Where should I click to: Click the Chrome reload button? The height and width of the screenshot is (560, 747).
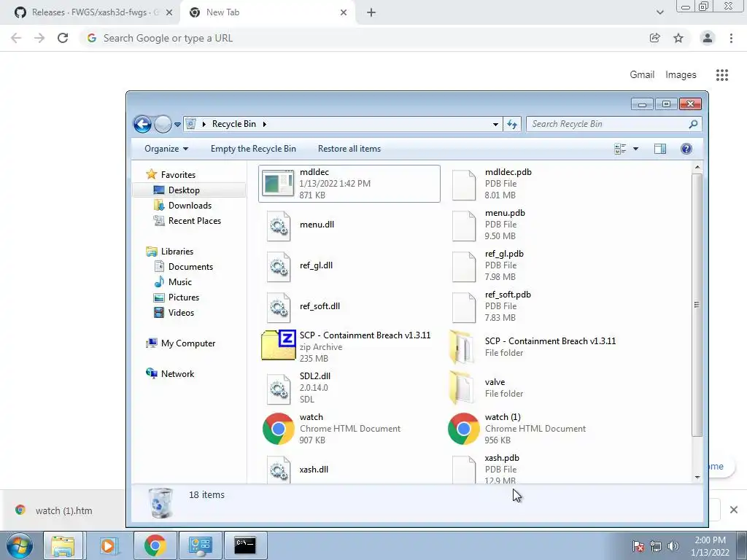point(63,38)
